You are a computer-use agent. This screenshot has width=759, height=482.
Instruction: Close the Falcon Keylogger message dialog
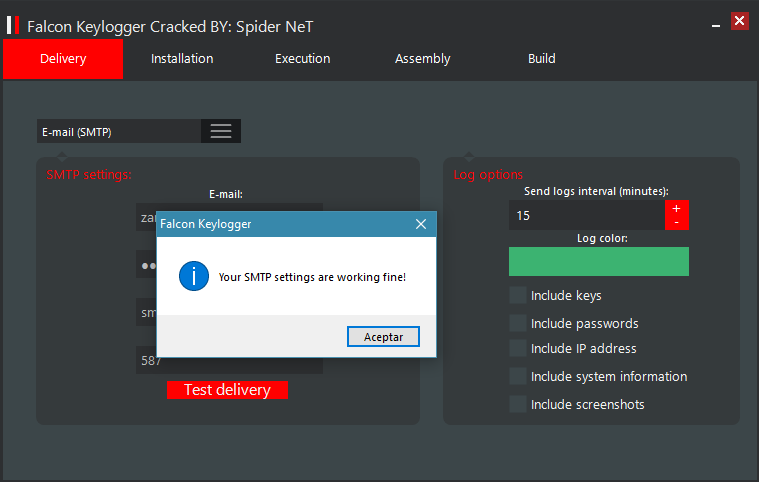421,224
